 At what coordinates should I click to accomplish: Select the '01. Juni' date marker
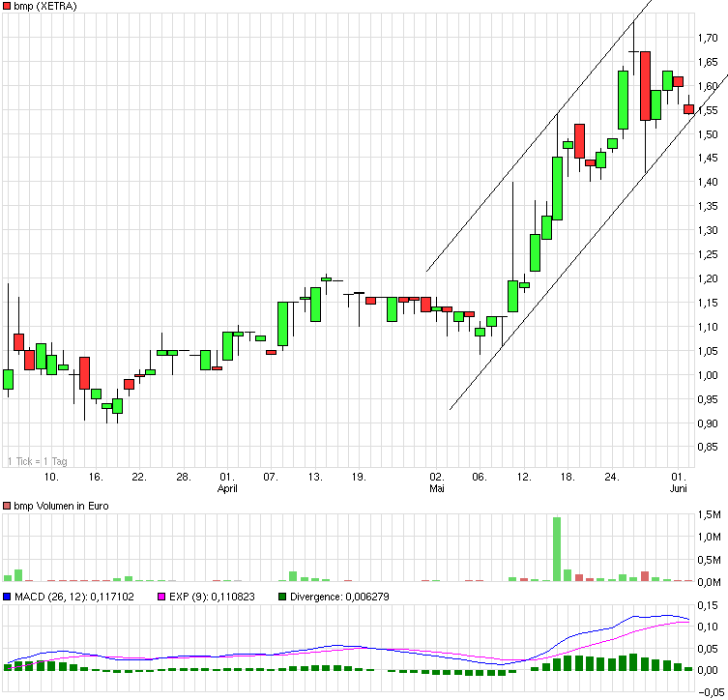pyautogui.click(x=680, y=482)
